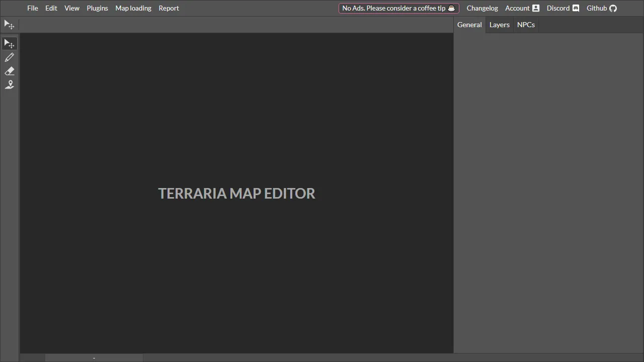Viewport: 644px width, 362px height.
Task: Activate the eraser tool
Action: coord(9,71)
